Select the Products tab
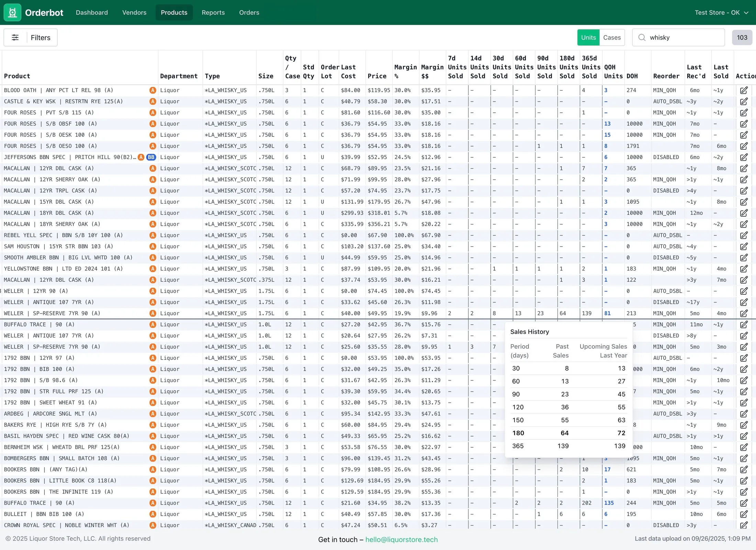The width and height of the screenshot is (756, 550). (174, 13)
